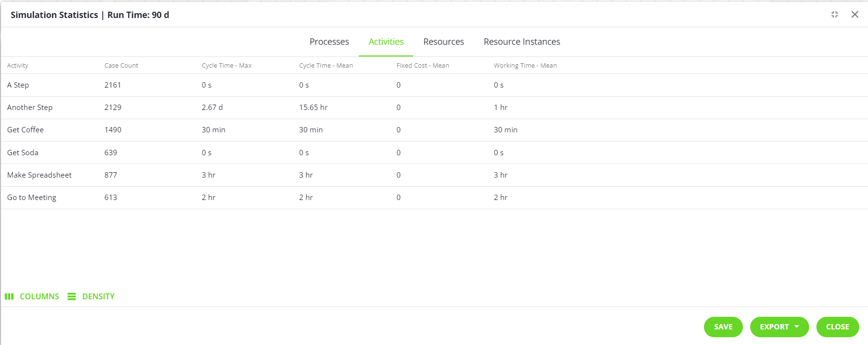Go to the Resource Instances tab
Screen dimensions: 868x345
[522, 42]
